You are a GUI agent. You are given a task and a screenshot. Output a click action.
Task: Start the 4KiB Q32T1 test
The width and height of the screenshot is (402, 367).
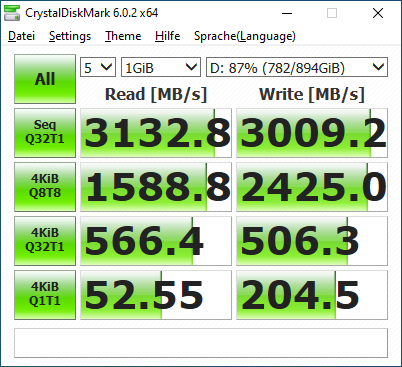(x=45, y=241)
